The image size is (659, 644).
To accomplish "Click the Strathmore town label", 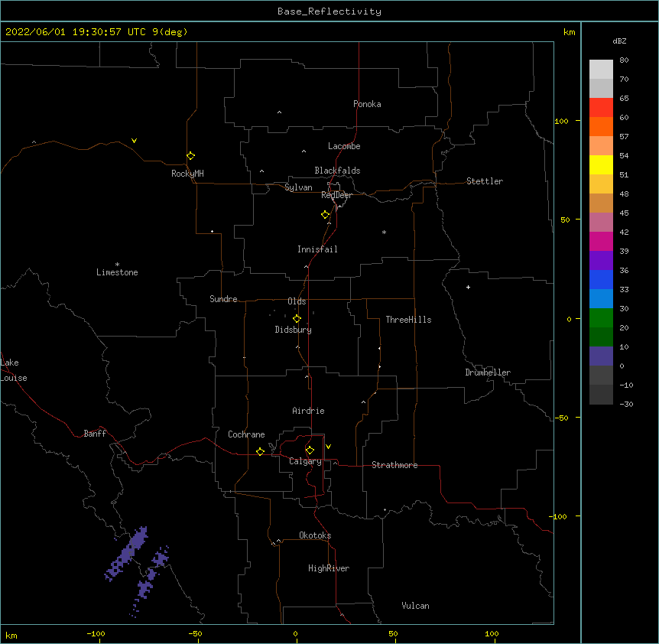I will (x=394, y=465).
